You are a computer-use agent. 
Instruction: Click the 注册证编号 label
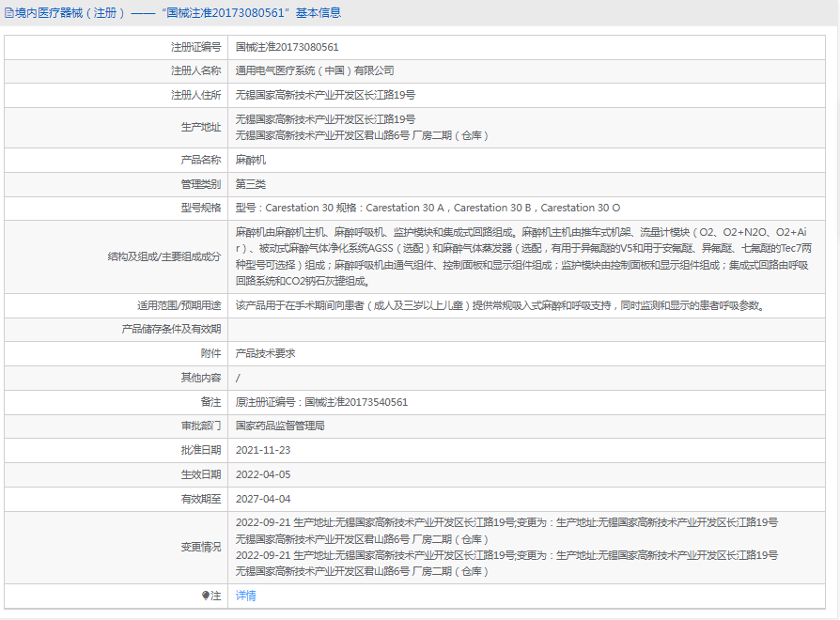coord(196,47)
